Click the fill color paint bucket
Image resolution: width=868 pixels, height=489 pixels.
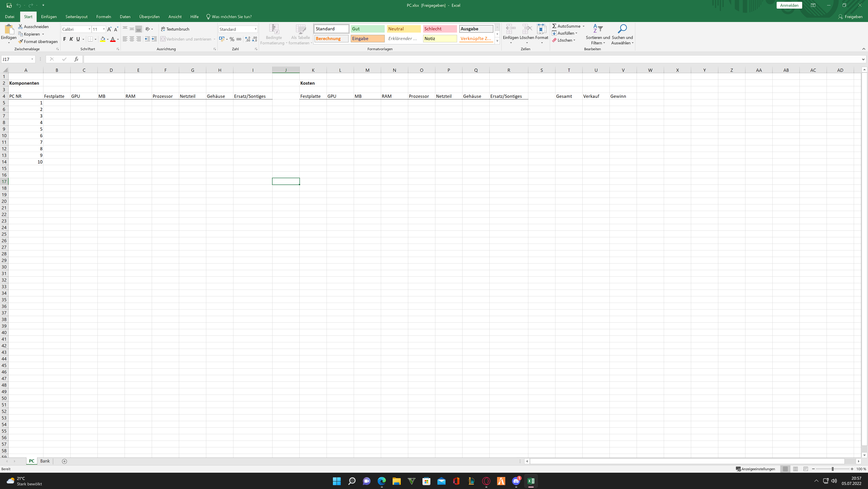pos(103,39)
